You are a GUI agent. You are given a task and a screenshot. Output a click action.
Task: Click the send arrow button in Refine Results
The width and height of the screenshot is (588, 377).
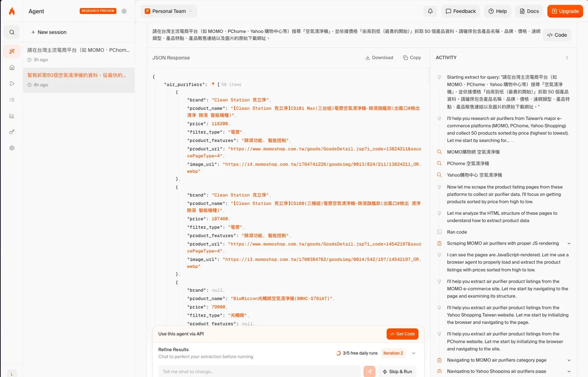click(x=369, y=371)
